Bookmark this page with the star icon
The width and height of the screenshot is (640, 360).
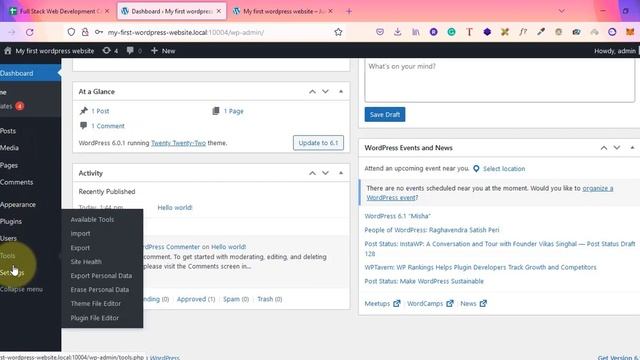338,32
